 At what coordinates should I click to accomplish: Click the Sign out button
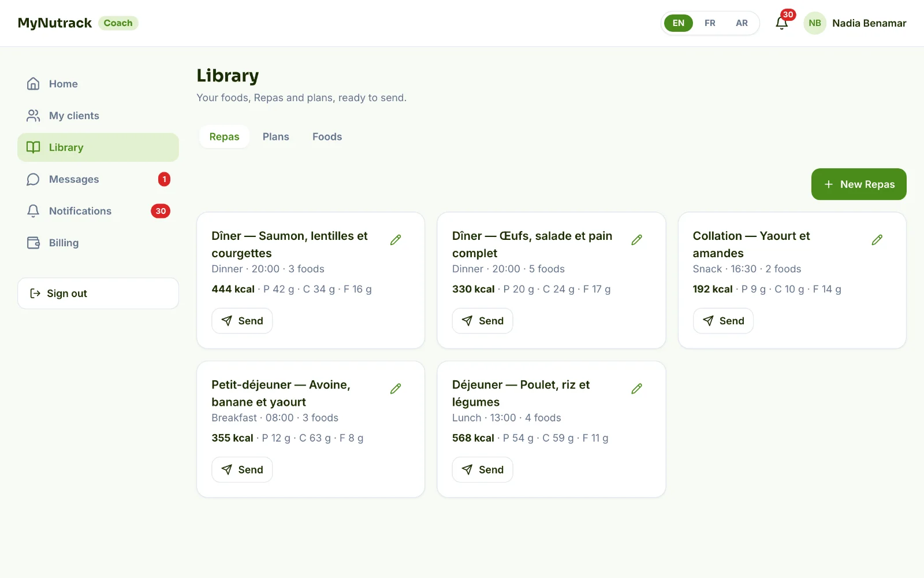tap(98, 294)
